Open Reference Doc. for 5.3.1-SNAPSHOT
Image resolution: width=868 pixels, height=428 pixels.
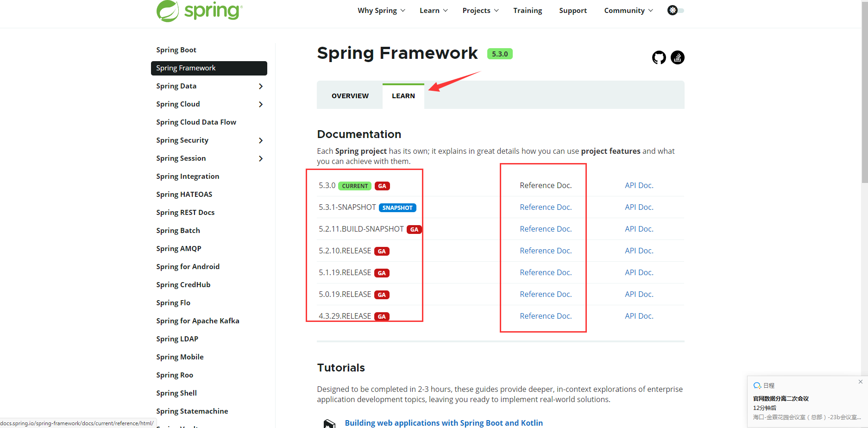pos(546,207)
